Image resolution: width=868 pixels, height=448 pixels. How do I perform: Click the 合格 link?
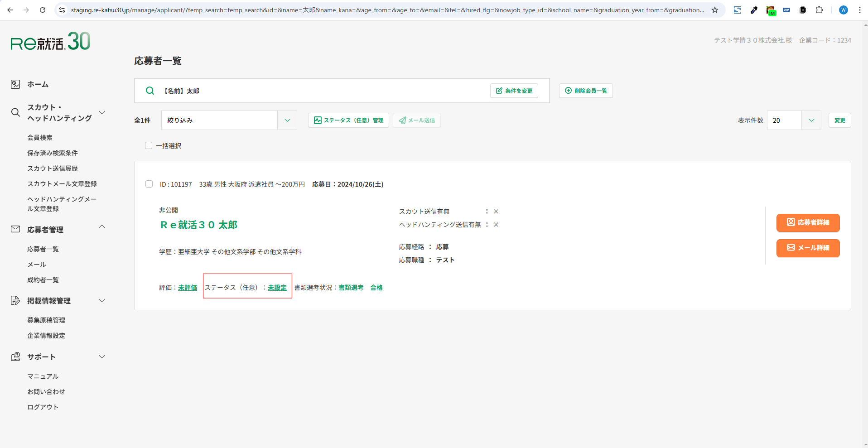(x=376, y=287)
